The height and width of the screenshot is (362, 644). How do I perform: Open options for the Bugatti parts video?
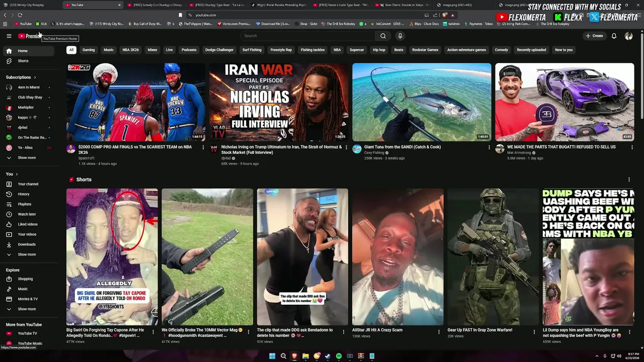click(x=632, y=147)
